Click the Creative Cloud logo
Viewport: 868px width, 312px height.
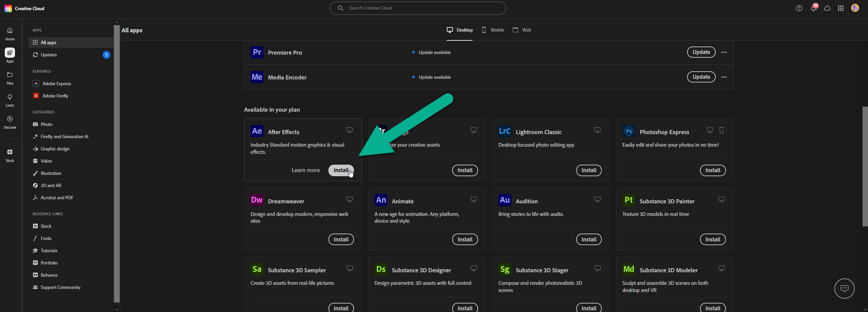8,8
